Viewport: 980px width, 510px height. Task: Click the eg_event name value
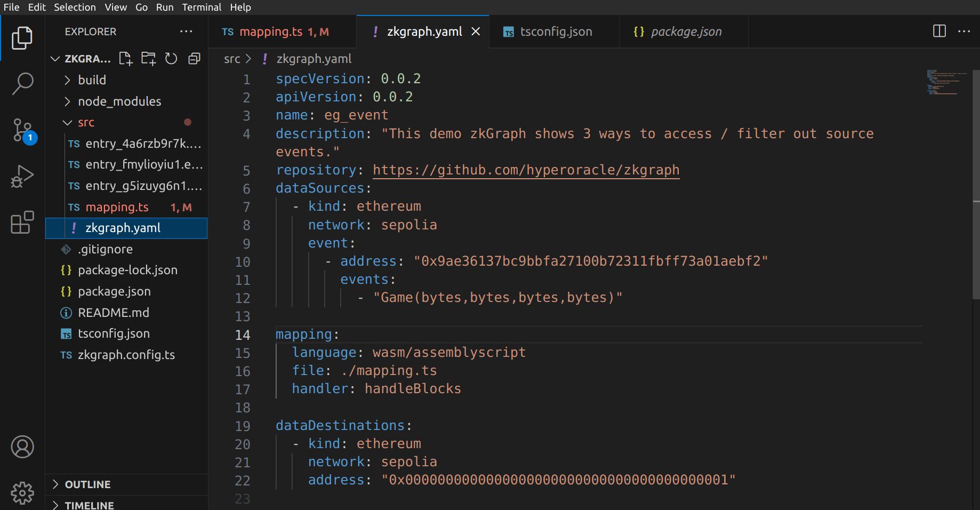point(356,115)
